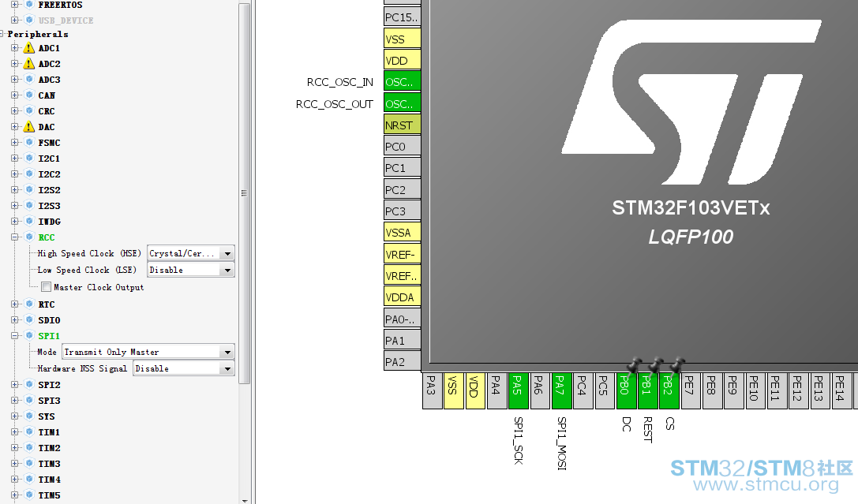
Task: Click the PA4 pin
Action: click(496, 390)
